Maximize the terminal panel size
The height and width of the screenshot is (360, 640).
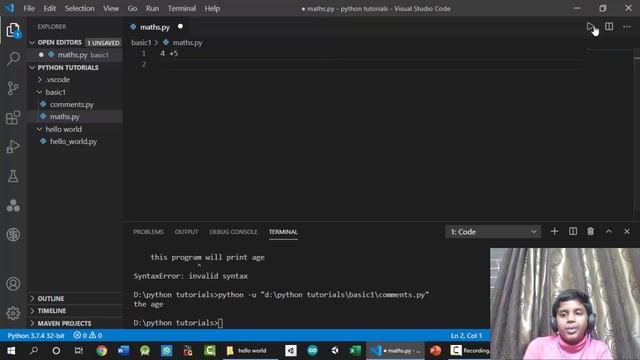(609, 231)
